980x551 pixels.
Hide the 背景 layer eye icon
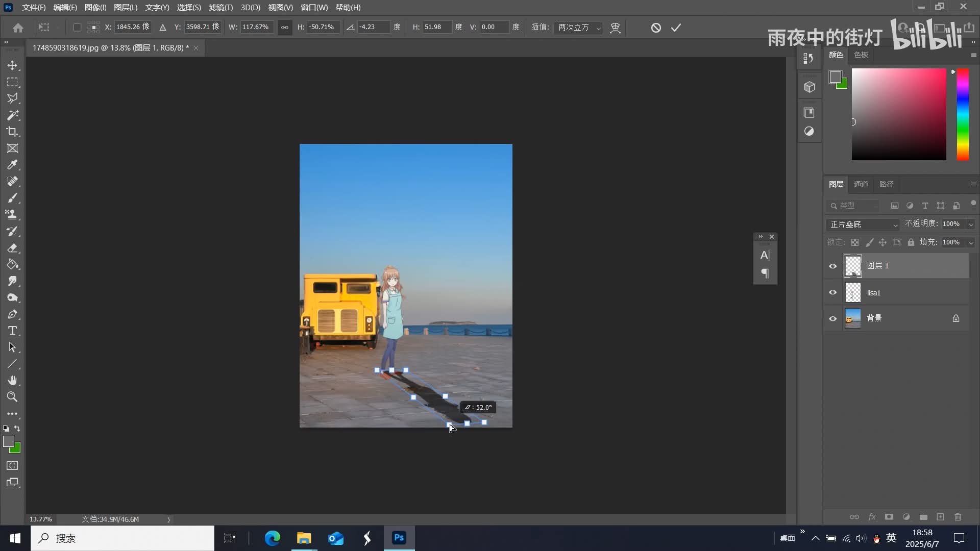tap(832, 318)
